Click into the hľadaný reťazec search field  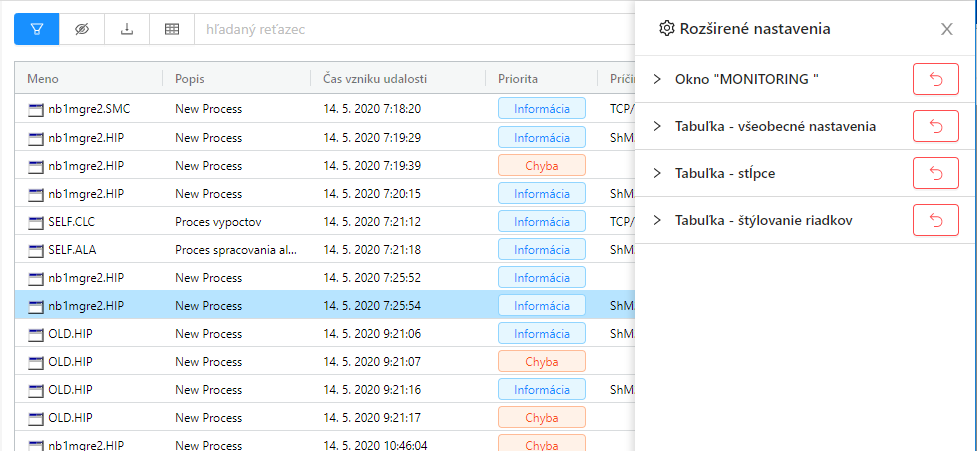(410, 29)
